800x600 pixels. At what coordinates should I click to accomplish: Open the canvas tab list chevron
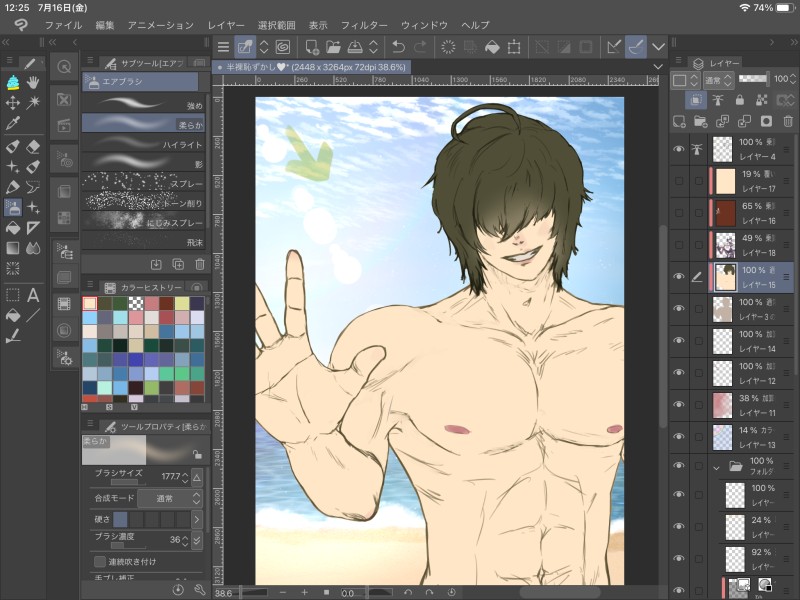(658, 67)
